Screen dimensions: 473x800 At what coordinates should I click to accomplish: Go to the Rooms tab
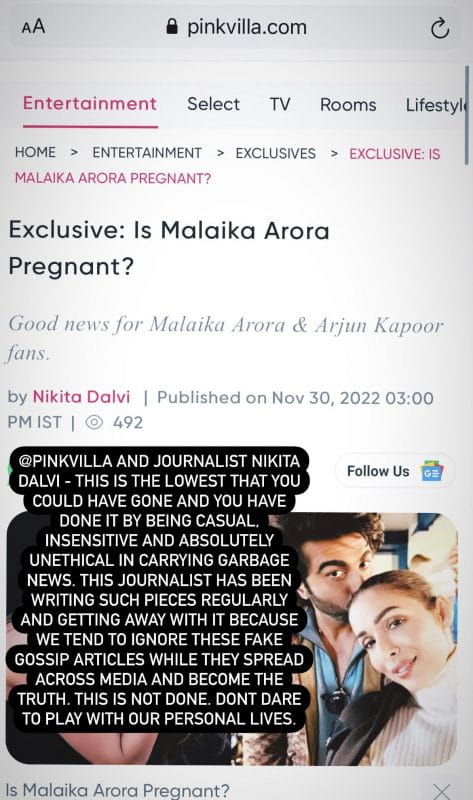[x=348, y=105]
